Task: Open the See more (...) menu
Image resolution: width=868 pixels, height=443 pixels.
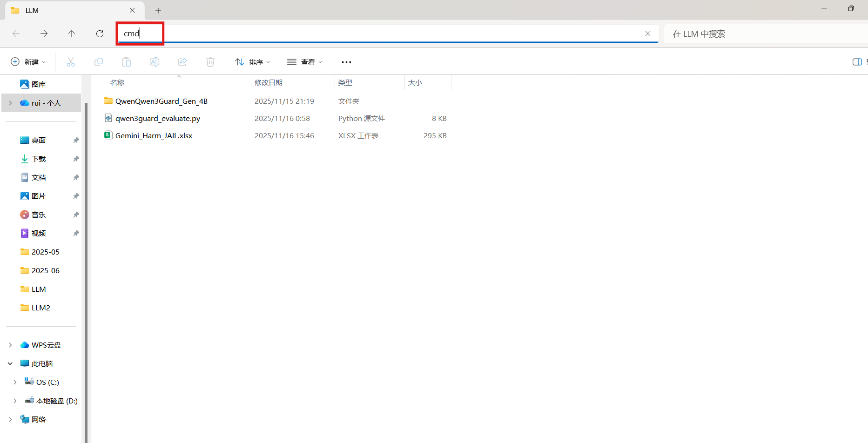Action: [346, 61]
